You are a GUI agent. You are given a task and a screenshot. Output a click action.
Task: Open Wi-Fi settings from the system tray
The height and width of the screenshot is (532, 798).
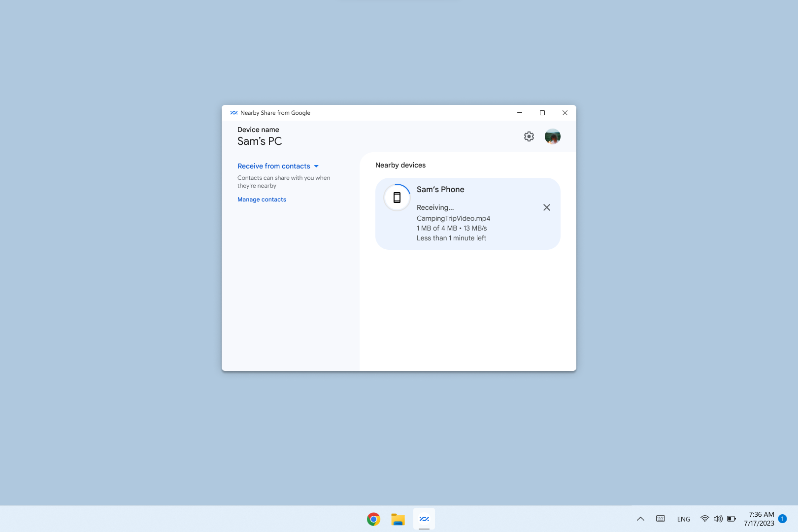tap(704, 518)
